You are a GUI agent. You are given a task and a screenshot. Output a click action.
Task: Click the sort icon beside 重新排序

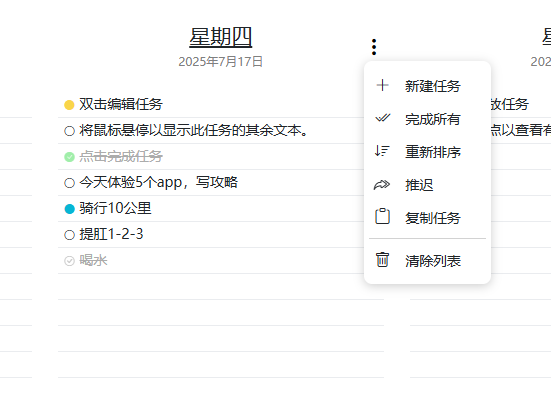382,151
